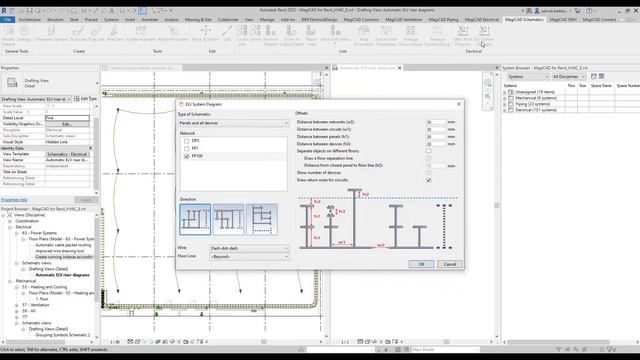Open the All Disciplines dropdown

pyautogui.click(x=569, y=76)
